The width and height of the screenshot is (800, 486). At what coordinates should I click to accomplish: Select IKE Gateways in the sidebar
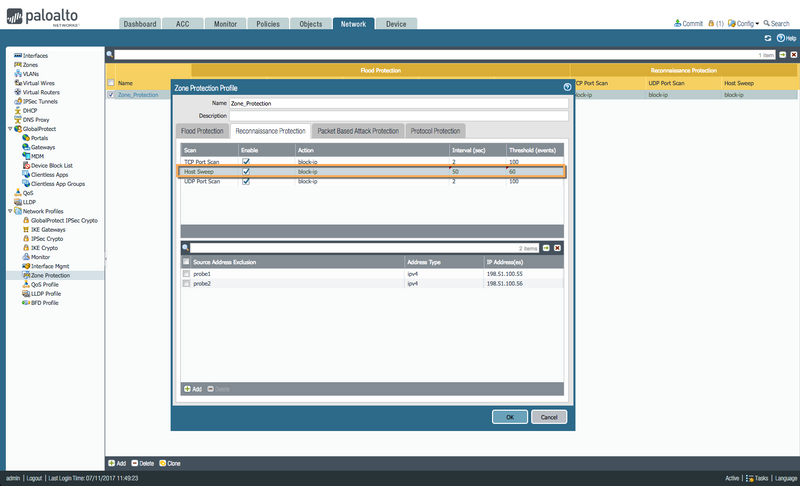[x=48, y=229]
